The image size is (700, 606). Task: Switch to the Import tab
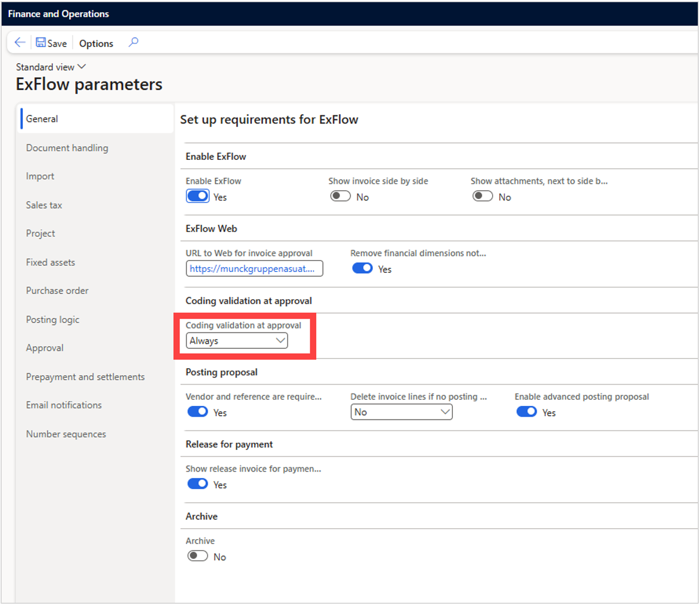pyautogui.click(x=40, y=176)
